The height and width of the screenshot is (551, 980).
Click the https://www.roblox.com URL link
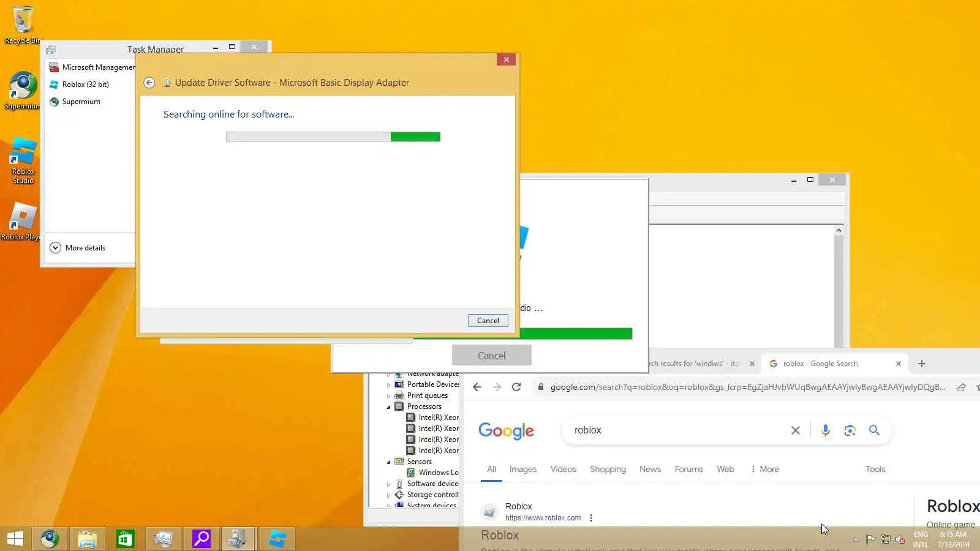543,518
